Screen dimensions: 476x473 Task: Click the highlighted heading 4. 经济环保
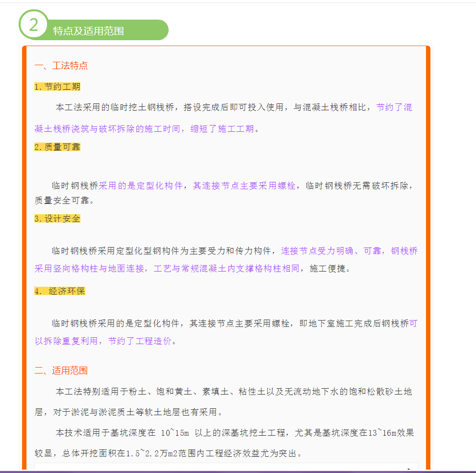click(59, 291)
